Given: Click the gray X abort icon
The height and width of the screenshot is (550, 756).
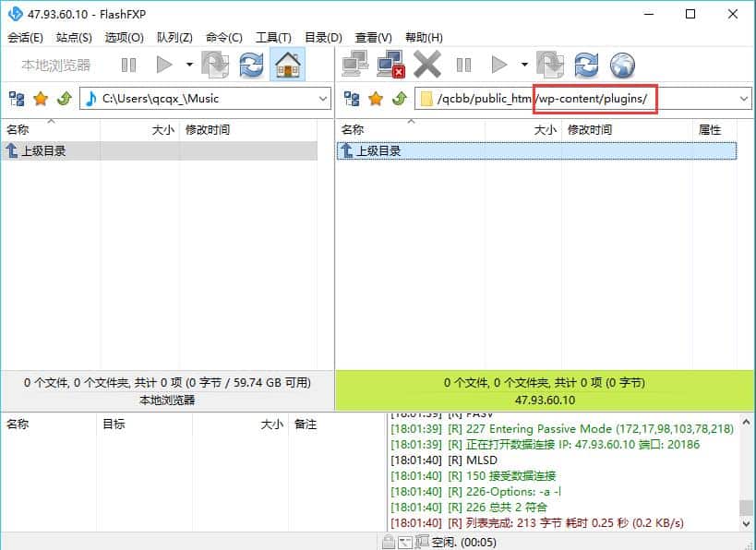Looking at the screenshot, I should [427, 64].
